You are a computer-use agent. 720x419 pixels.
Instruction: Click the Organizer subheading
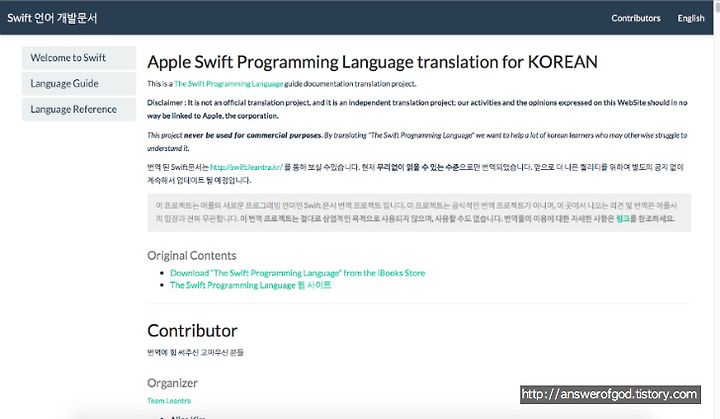tap(172, 383)
